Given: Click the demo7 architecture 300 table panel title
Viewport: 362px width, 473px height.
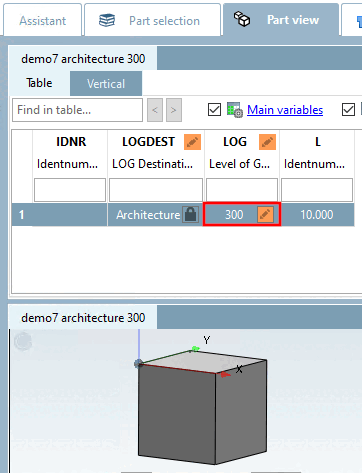Looking at the screenshot, I should coord(83,59).
